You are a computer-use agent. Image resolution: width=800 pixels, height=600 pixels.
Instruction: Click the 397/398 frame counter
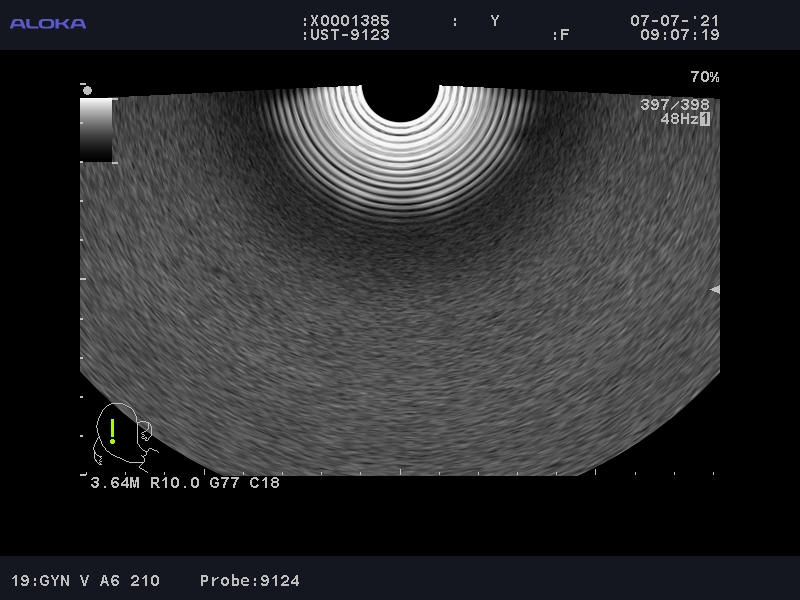675,105
